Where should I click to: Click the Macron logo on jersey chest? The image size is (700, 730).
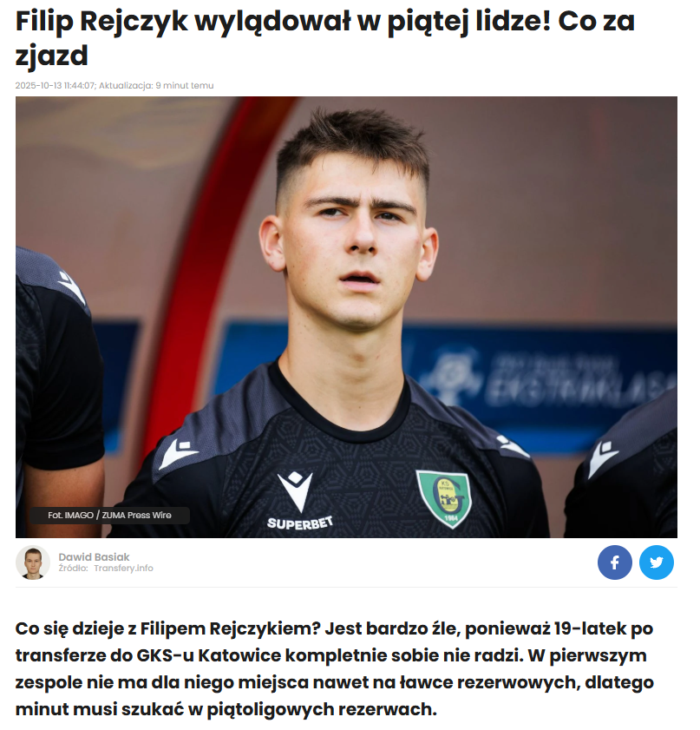295,490
